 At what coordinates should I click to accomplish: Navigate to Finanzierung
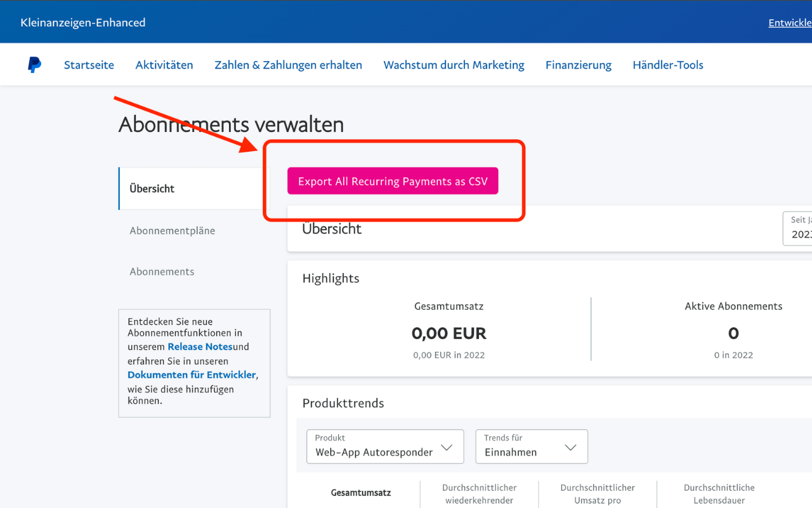[578, 64]
